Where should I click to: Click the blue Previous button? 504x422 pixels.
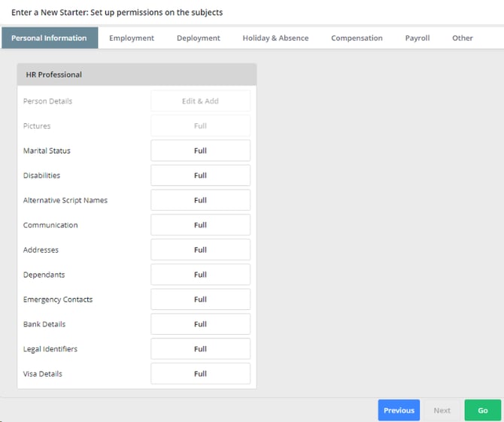click(399, 410)
